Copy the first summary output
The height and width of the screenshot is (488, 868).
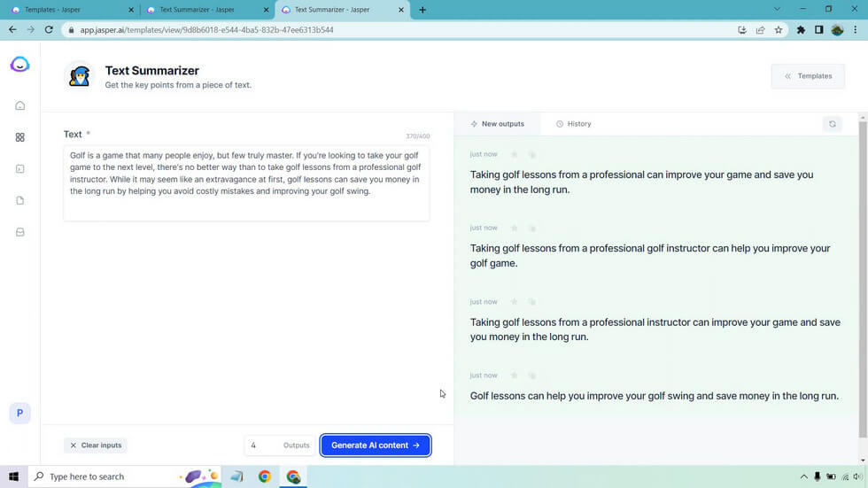click(532, 155)
